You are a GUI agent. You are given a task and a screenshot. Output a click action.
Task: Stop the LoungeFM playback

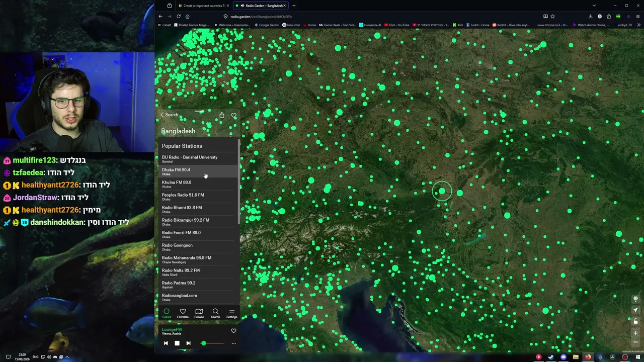[x=177, y=343]
